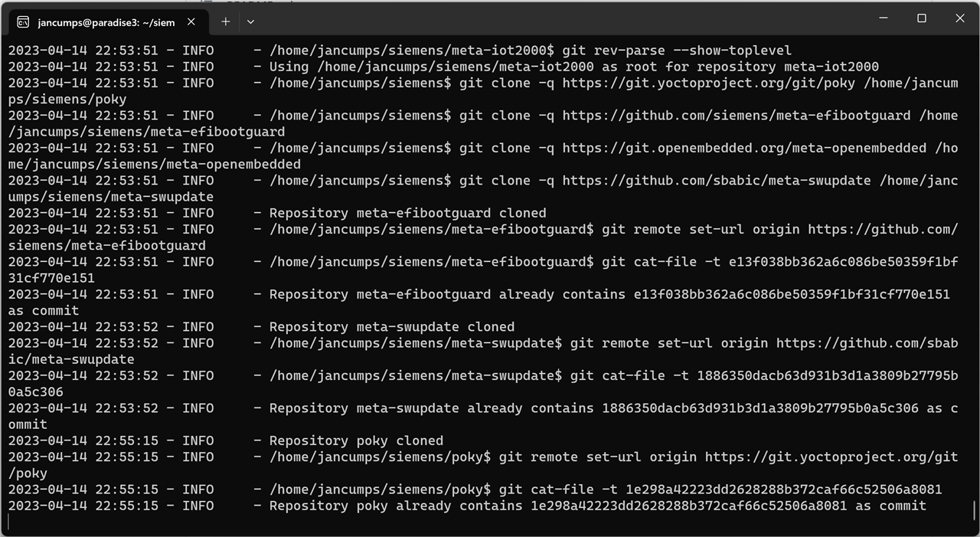The width and height of the screenshot is (980, 537).
Task: Click the "Repository poky cloned" message
Action: pos(356,440)
